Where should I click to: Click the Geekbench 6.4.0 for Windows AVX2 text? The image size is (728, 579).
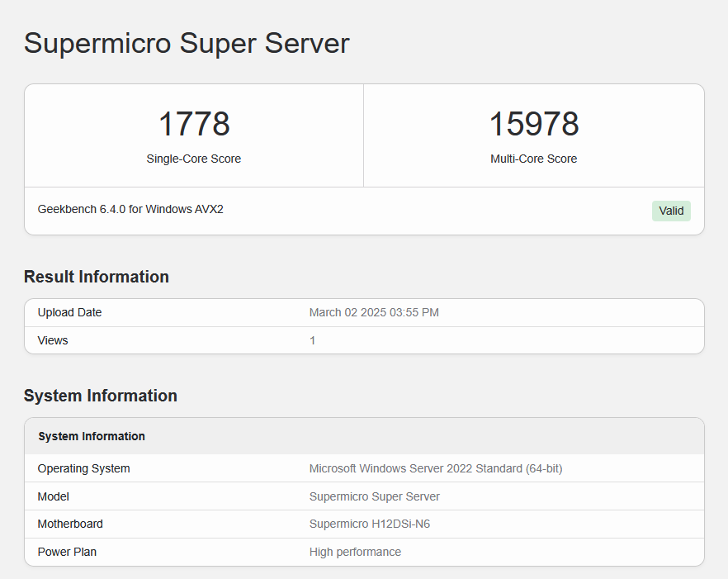[x=130, y=209]
